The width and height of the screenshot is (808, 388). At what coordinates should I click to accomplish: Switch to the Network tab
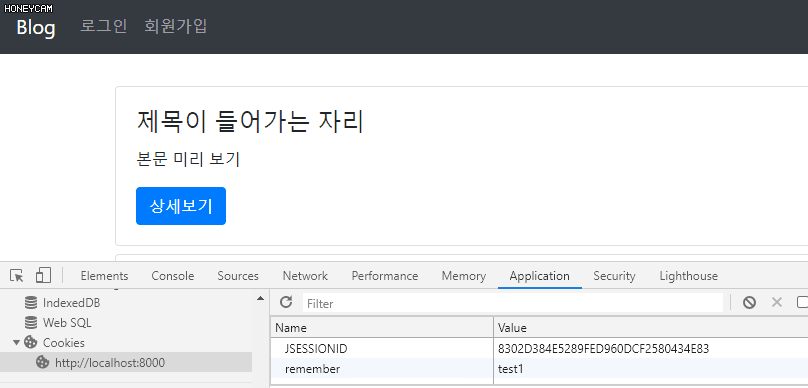click(x=305, y=276)
